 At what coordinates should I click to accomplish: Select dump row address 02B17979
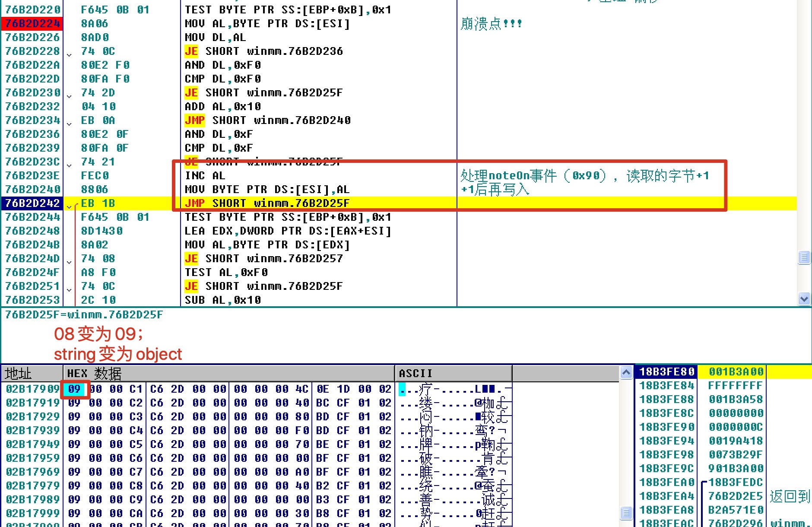[32, 486]
